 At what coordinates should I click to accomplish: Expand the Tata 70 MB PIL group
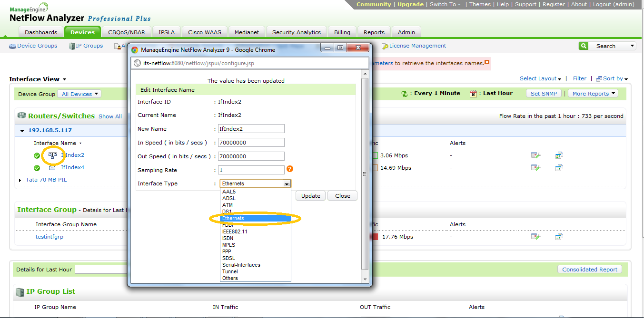[x=20, y=180]
